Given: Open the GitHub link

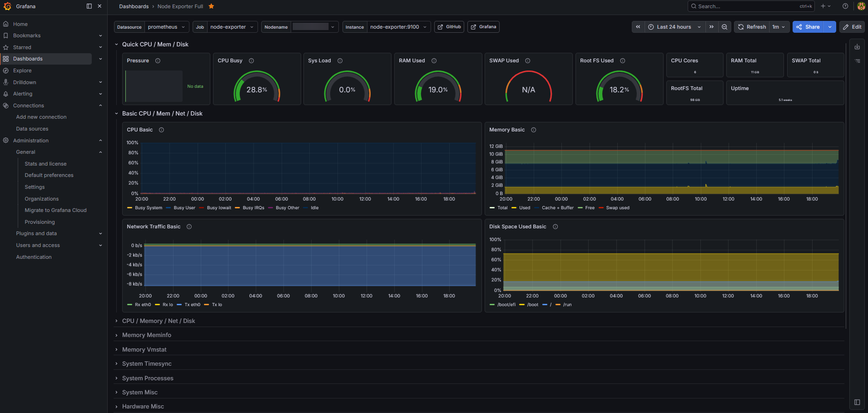Looking at the screenshot, I should pyautogui.click(x=449, y=27).
